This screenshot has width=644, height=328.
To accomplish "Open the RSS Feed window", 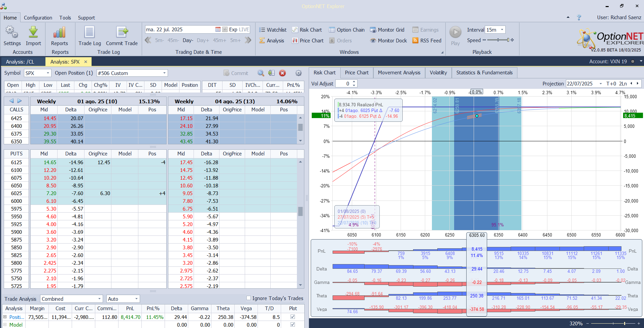I will [427, 41].
